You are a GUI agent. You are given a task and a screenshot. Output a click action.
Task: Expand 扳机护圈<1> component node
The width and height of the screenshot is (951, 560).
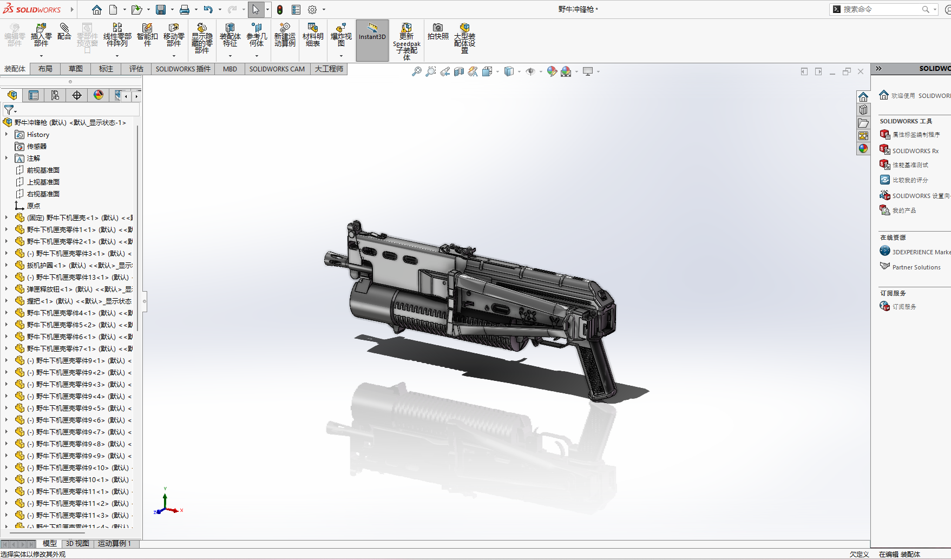(x=6, y=265)
